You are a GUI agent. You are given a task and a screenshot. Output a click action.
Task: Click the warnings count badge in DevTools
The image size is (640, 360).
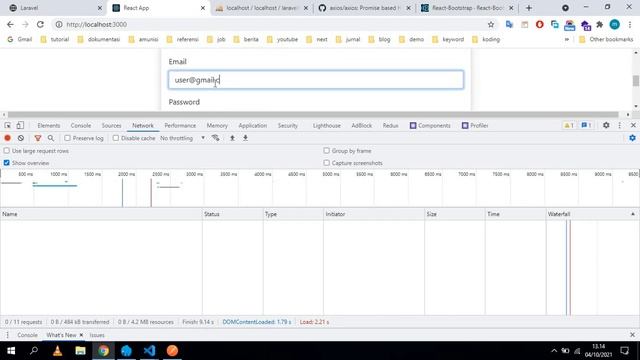click(x=569, y=125)
